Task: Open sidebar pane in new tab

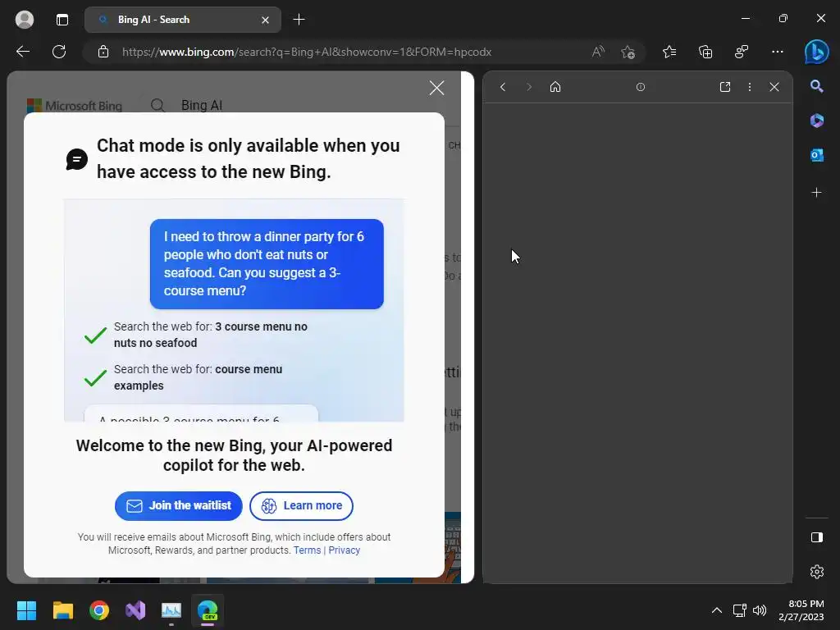Action: (725, 87)
